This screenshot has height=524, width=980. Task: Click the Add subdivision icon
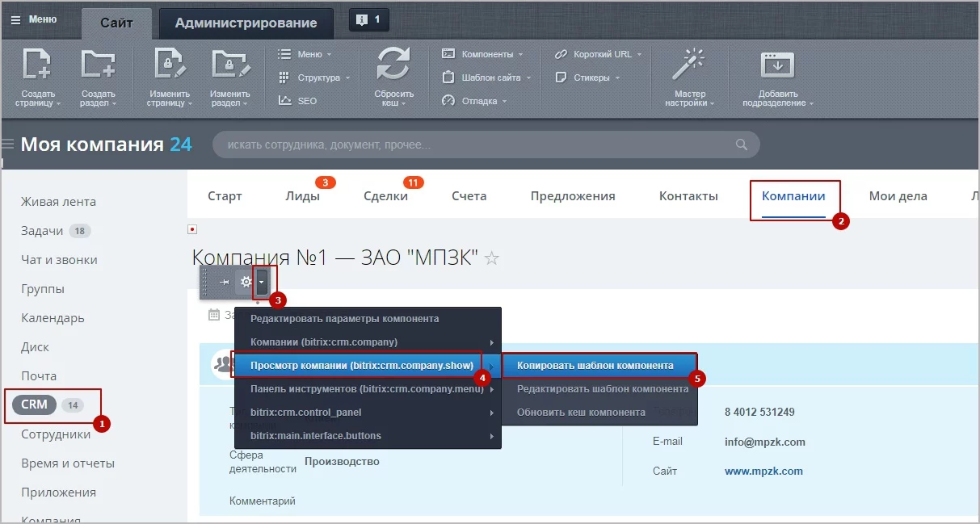777,66
